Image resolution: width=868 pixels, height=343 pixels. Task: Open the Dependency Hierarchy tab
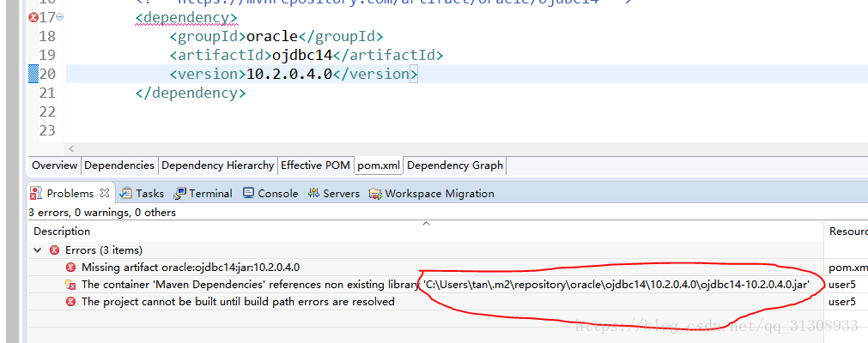(x=217, y=165)
